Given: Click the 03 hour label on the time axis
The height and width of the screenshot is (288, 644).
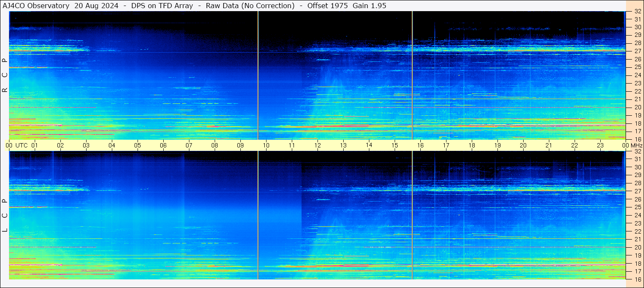Looking at the screenshot, I should [x=86, y=145].
